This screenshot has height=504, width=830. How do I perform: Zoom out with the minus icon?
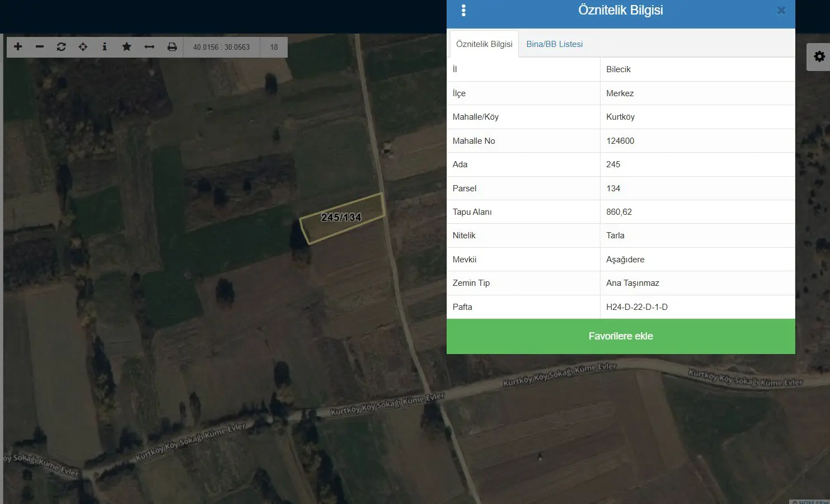tap(40, 47)
